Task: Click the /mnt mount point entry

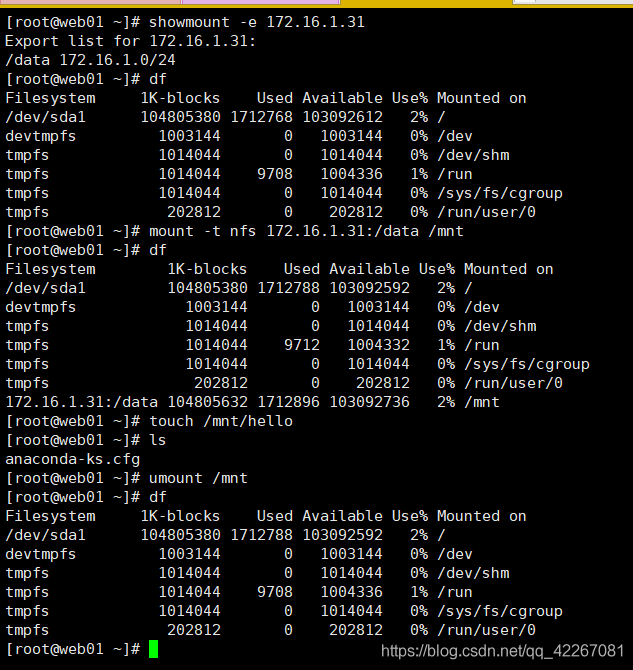Action: [x=482, y=402]
